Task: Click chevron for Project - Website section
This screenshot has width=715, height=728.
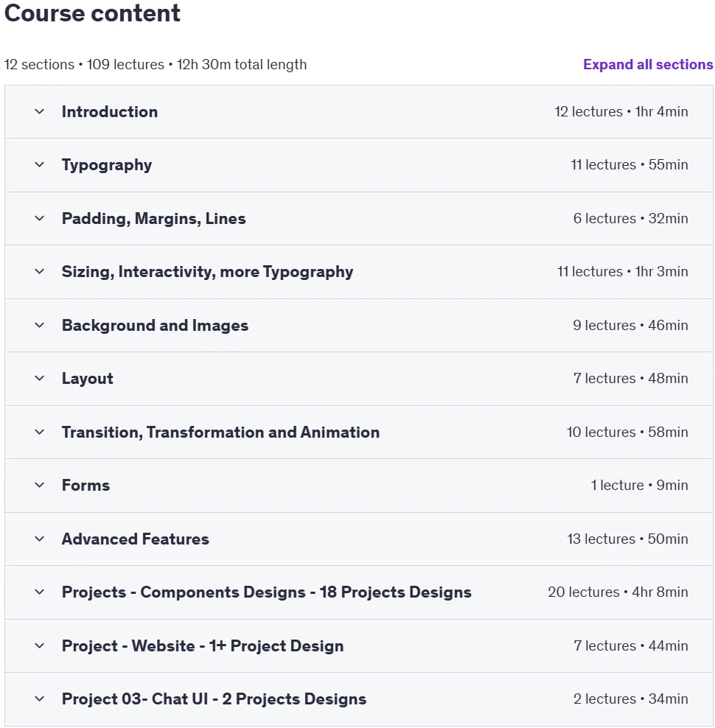Action: click(x=40, y=645)
